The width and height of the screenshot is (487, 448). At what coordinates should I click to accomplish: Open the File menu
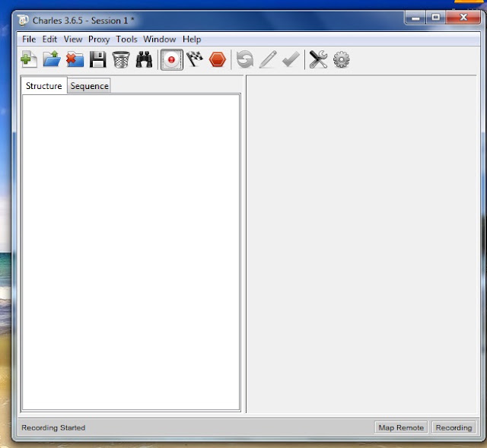pyautogui.click(x=29, y=40)
